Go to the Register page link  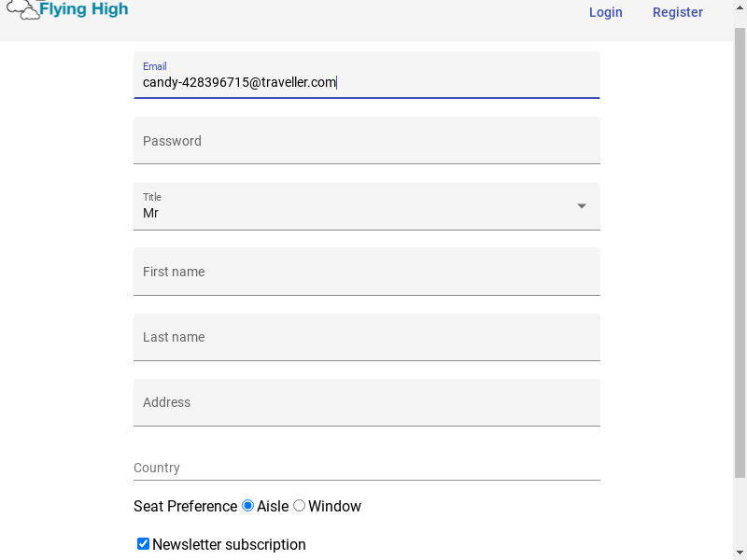678,12
